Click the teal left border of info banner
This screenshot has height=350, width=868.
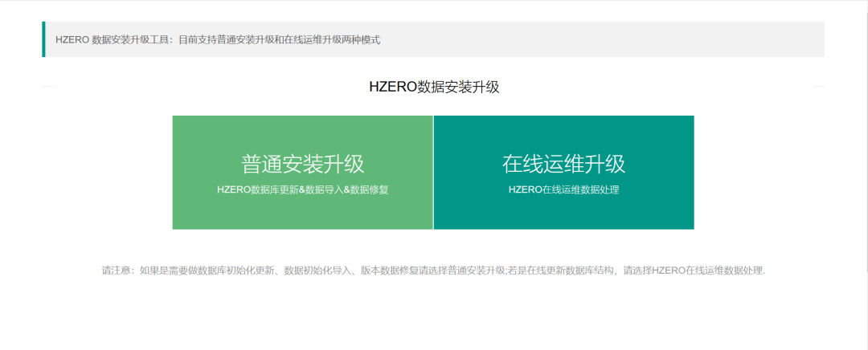43,39
